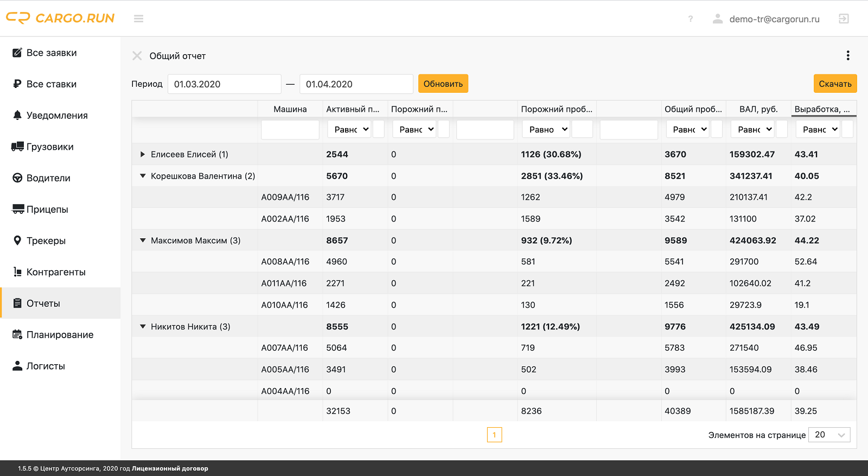
Task: Click the dolly icon beside Контрагенты
Action: [17, 272]
